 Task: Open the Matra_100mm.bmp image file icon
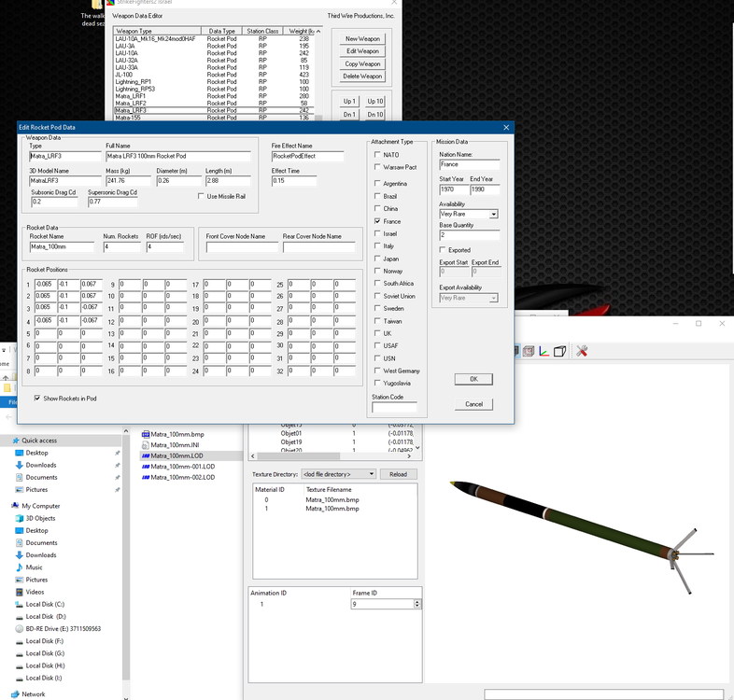click(145, 434)
